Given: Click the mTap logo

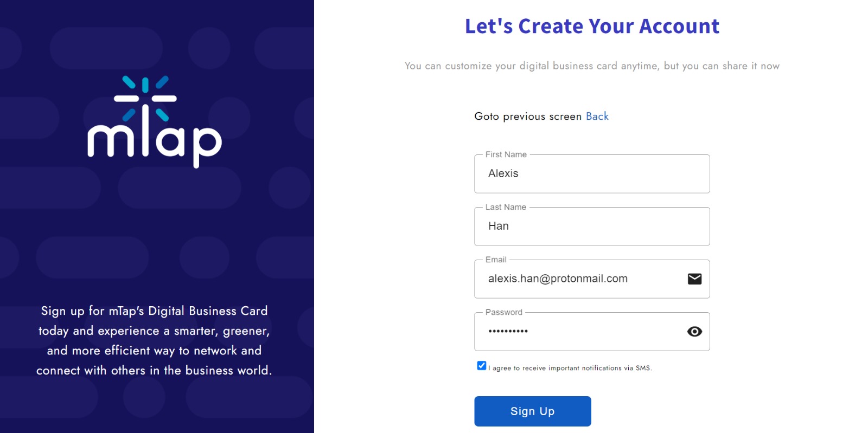Looking at the screenshot, I should pos(155,122).
